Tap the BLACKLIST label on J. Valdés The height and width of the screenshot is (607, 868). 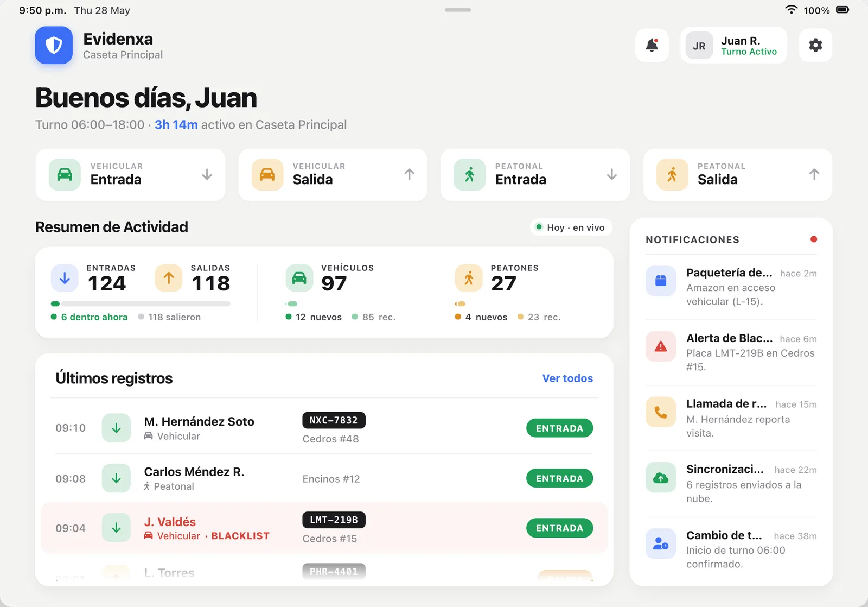pos(240,536)
